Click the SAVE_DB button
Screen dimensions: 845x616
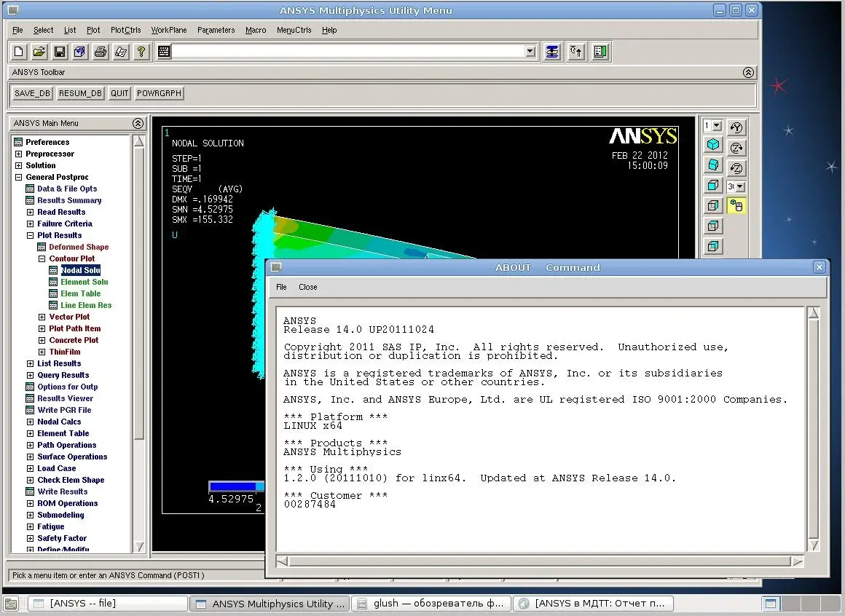(32, 93)
